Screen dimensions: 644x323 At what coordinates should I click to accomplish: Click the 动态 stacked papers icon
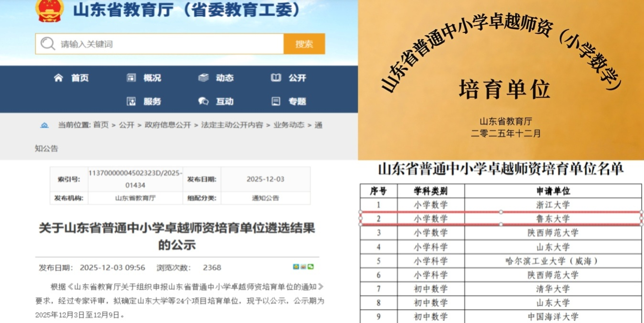tap(204, 78)
